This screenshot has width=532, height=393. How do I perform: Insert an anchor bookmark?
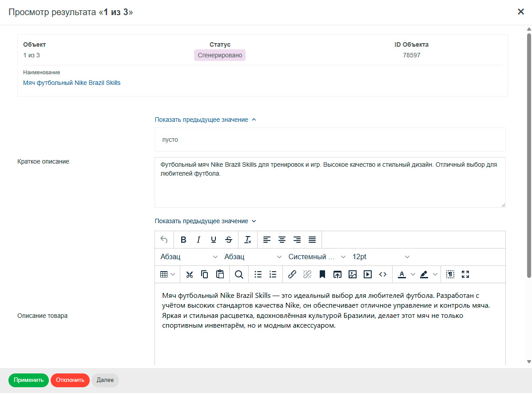[x=322, y=274]
